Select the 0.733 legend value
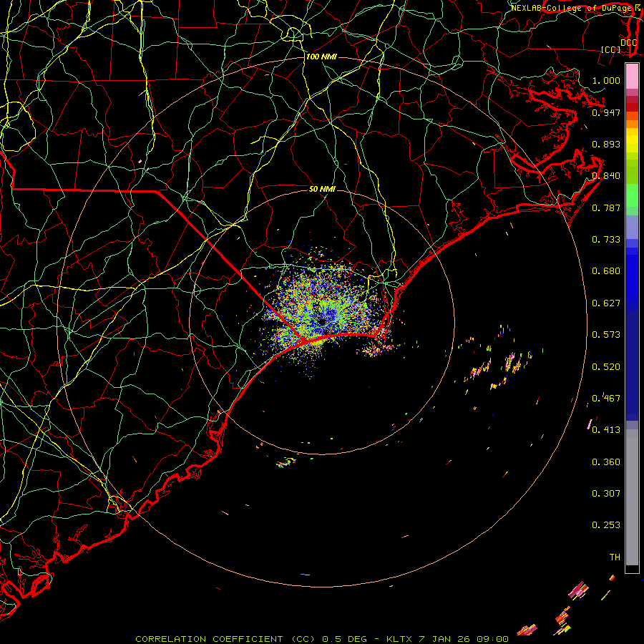The image size is (644, 644). click(x=606, y=240)
